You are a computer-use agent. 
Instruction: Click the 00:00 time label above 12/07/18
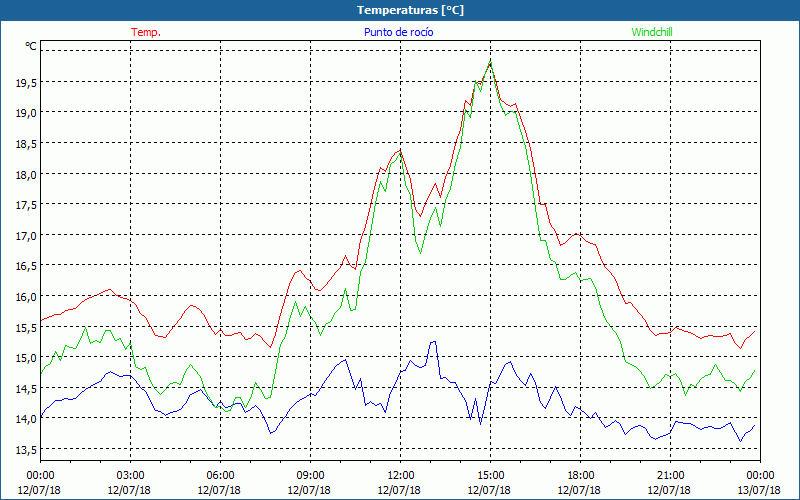[x=40, y=476]
